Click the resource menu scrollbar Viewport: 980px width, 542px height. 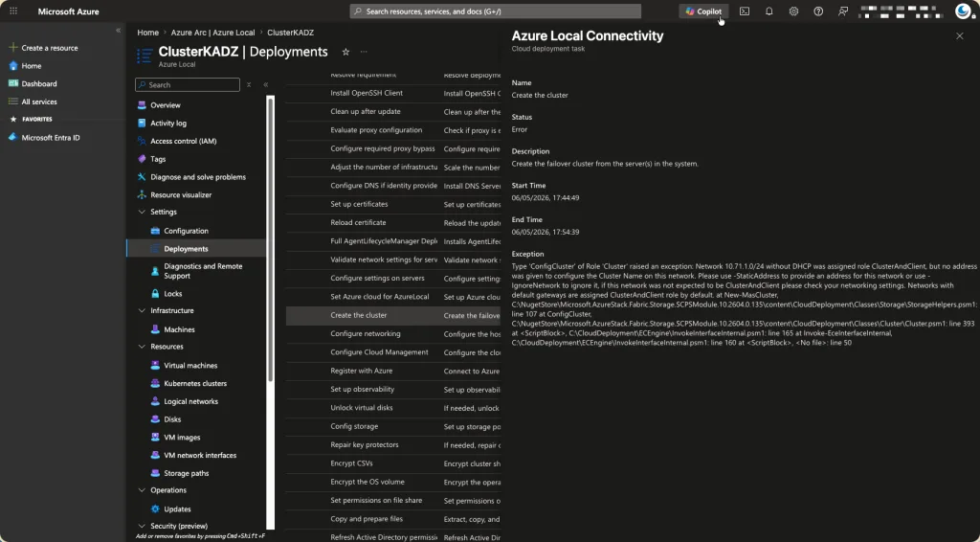[x=270, y=237]
